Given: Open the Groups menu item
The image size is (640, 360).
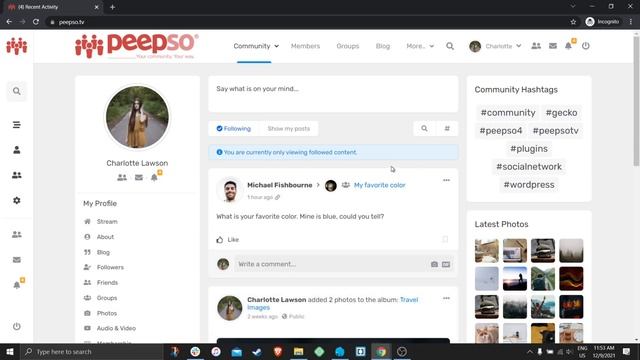Looking at the screenshot, I should click(348, 46).
